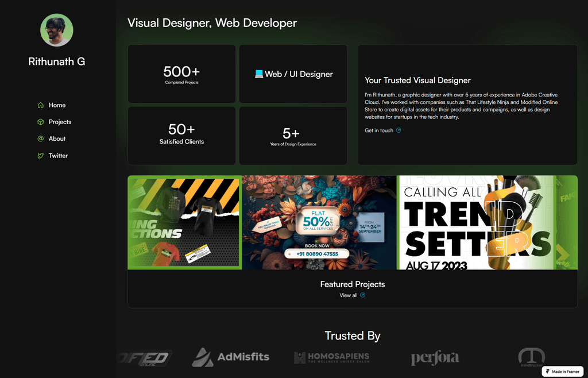Click the Featured Projects heading
The image size is (588, 378).
point(353,284)
